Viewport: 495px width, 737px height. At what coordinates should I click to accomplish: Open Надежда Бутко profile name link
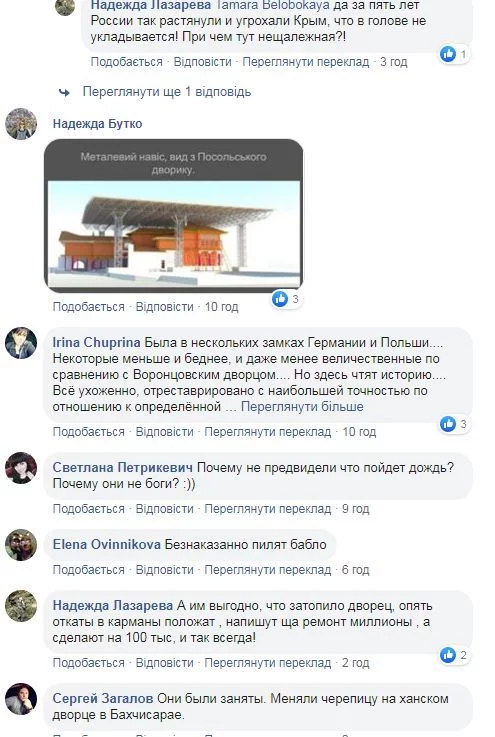pyautogui.click(x=97, y=124)
